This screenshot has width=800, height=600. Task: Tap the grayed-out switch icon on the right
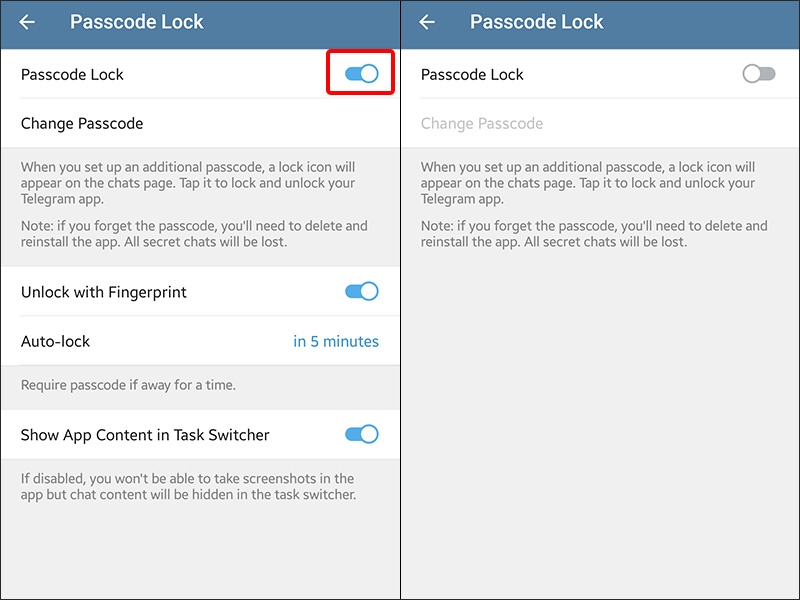[758, 73]
